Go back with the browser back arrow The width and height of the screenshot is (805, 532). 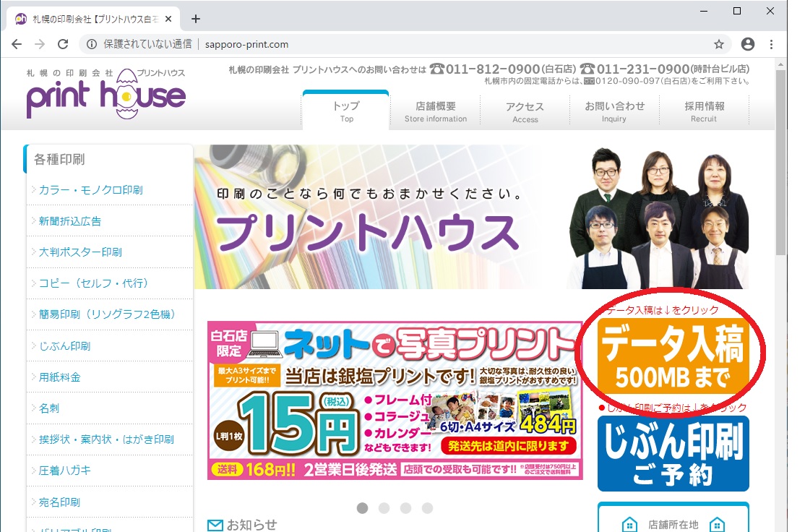17,44
